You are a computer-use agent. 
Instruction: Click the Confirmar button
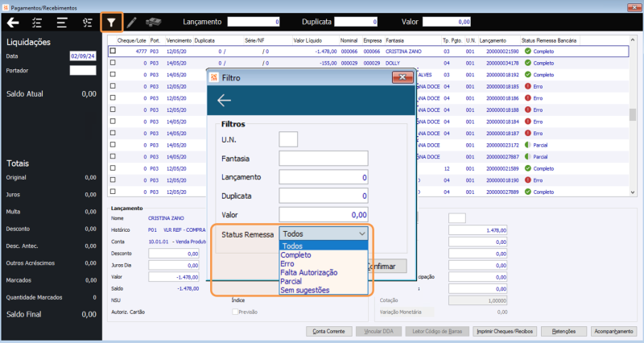click(386, 267)
